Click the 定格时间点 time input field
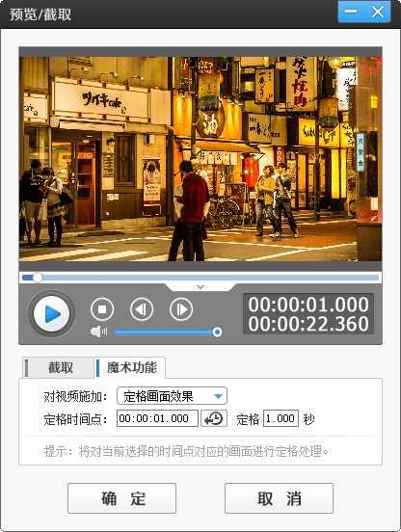Screen dimensions: 401x532 click(157, 418)
